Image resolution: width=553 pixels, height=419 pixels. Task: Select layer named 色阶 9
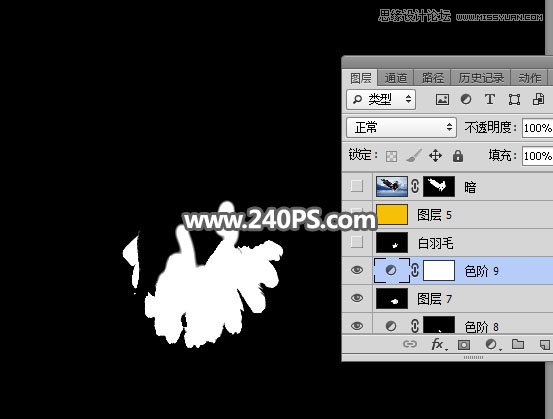[481, 271]
